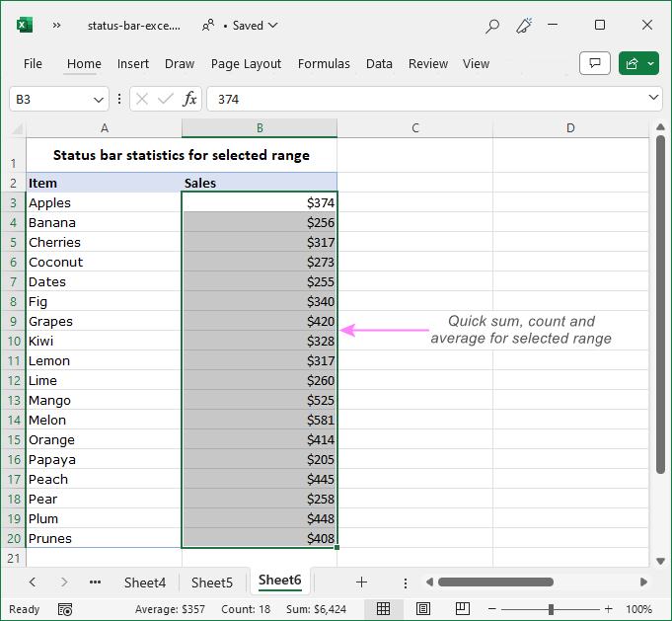Expand the formula bar chevron

(653, 98)
